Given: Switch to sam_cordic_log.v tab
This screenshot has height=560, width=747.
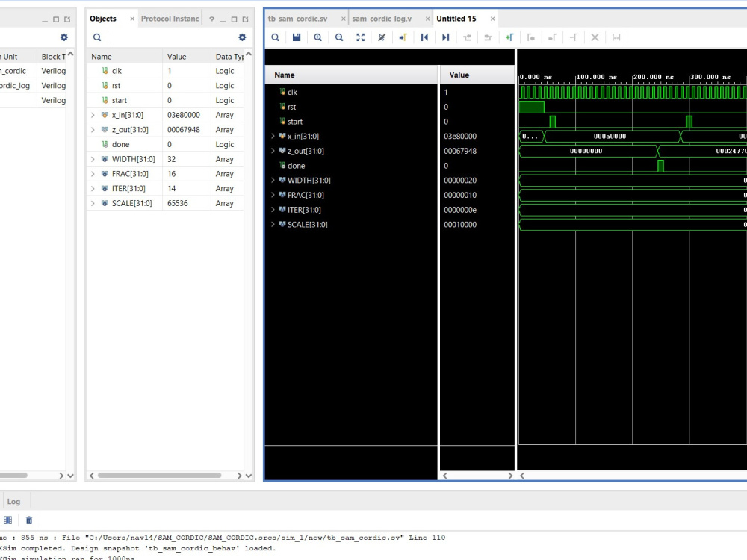Looking at the screenshot, I should click(382, 19).
